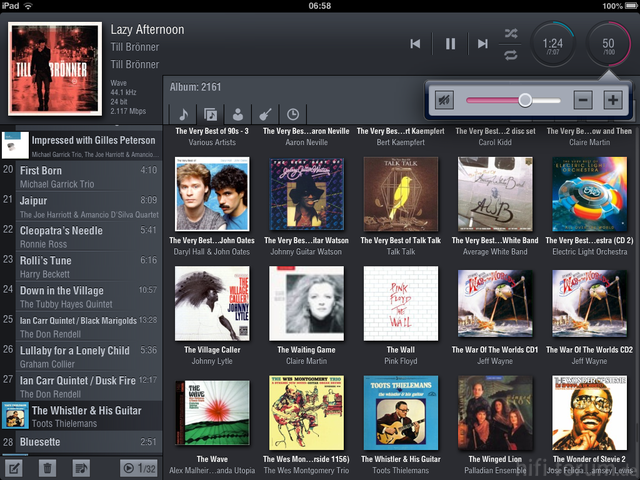Tap the Lazy Afternoon song title
640x480 pixels.
click(147, 29)
